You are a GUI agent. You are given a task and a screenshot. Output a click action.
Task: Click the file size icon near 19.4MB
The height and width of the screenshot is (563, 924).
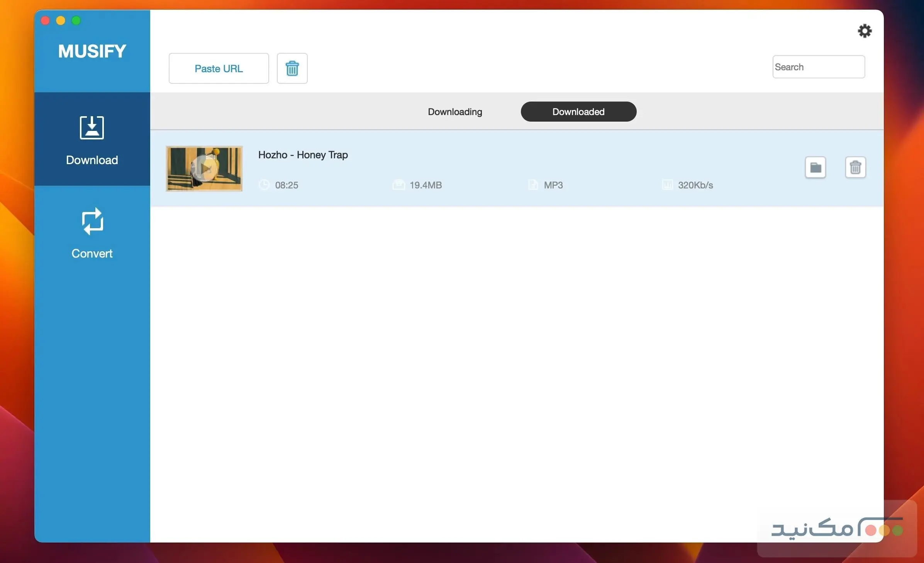coord(398,185)
